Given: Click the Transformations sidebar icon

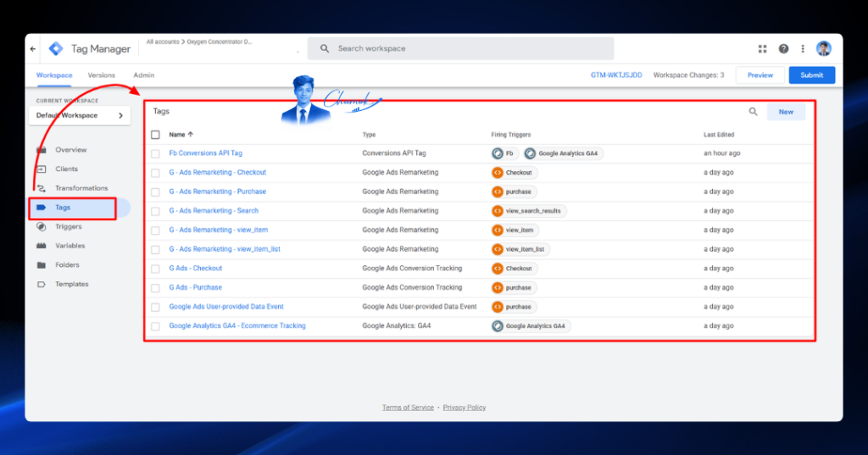Looking at the screenshot, I should [42, 188].
